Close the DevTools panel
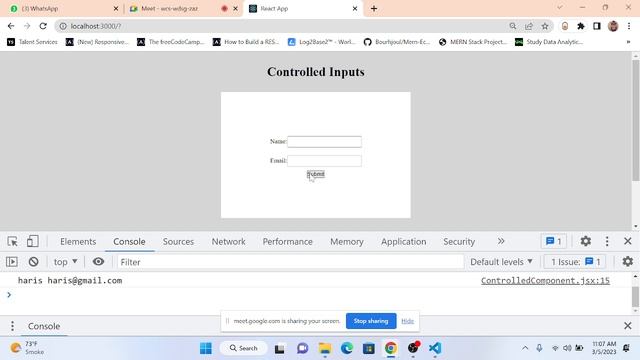 (628, 241)
